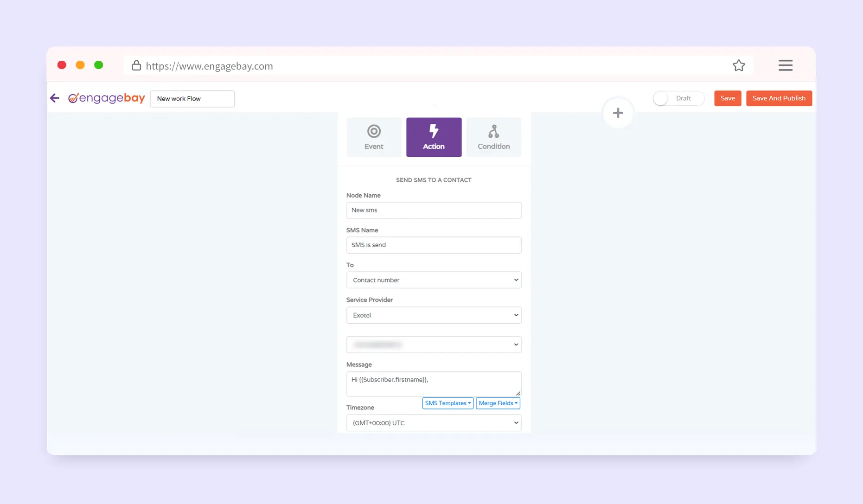This screenshot has height=504, width=863.
Task: Click the workflow name text field
Action: tap(192, 99)
